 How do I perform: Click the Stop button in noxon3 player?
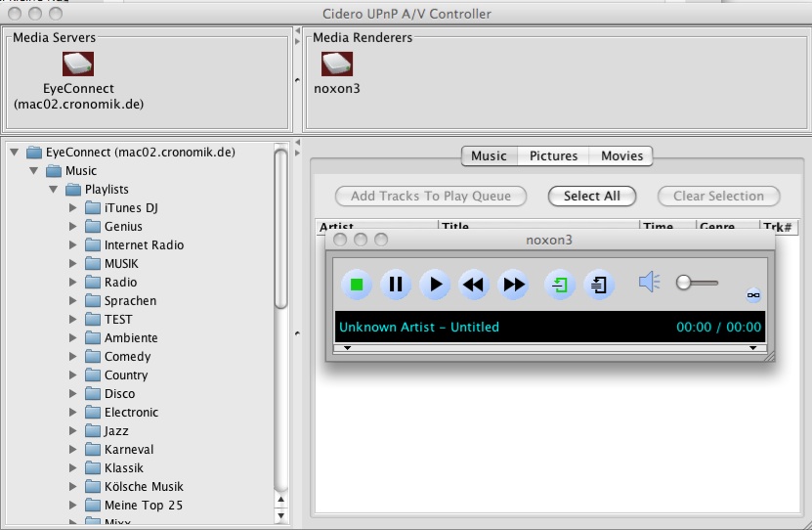(357, 285)
